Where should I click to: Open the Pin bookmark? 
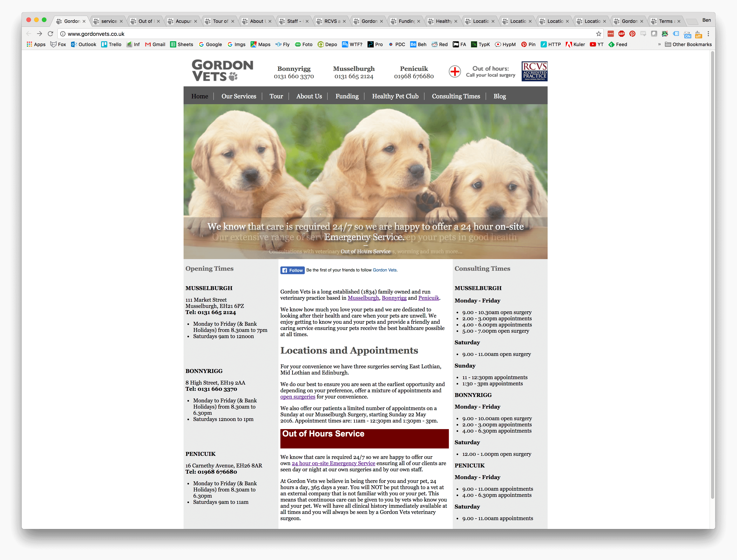pyautogui.click(x=528, y=44)
